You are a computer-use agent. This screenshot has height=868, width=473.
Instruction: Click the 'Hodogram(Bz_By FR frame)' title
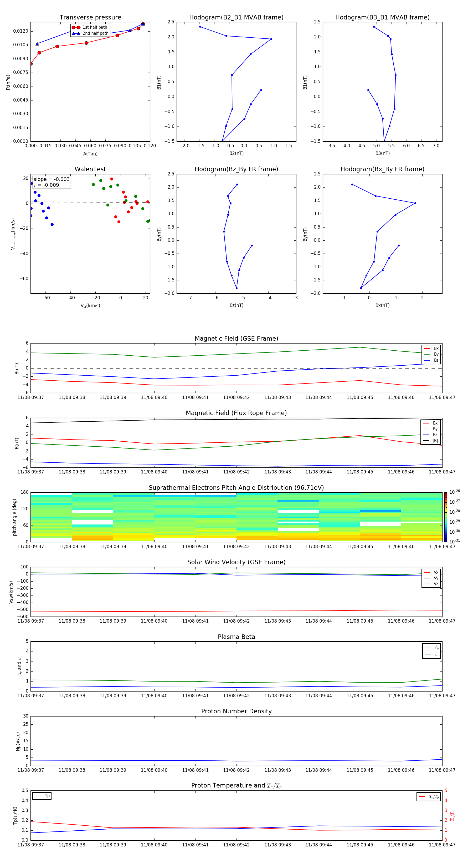(x=236, y=169)
